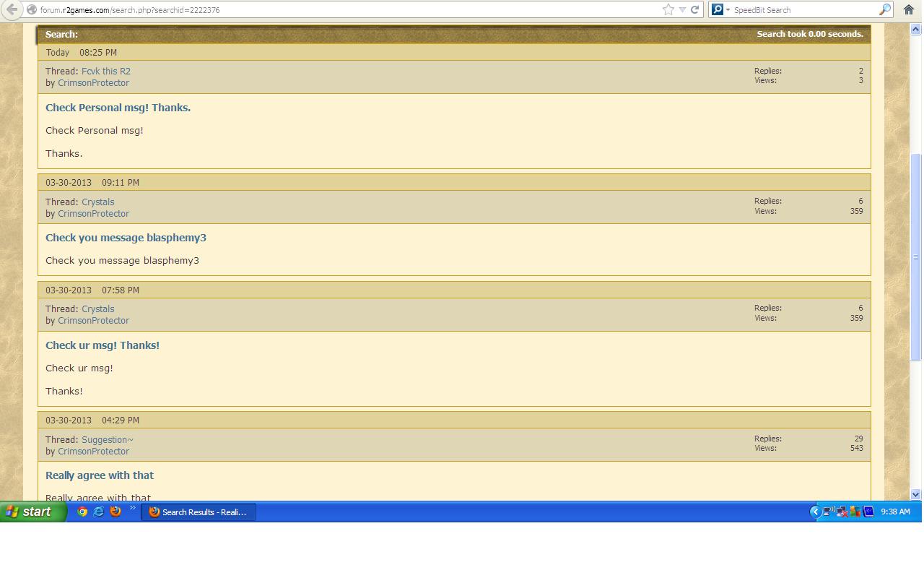Image resolution: width=924 pixels, height=578 pixels.
Task: Switch to Search Results taskbar window
Action: pyautogui.click(x=199, y=512)
